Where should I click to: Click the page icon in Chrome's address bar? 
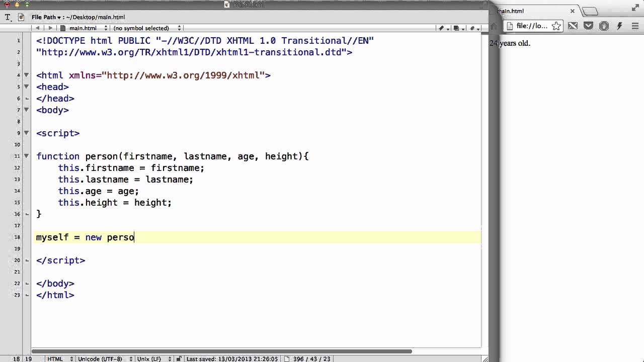click(510, 26)
